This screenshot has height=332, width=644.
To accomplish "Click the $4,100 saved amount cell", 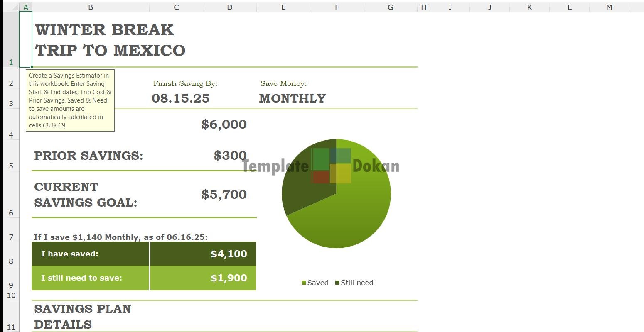I will tap(229, 254).
